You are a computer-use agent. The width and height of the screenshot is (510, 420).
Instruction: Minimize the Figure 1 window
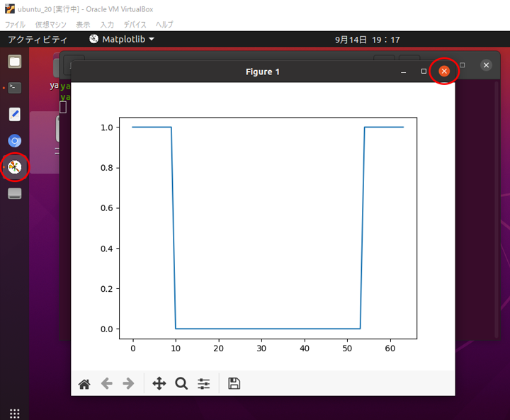pos(403,72)
